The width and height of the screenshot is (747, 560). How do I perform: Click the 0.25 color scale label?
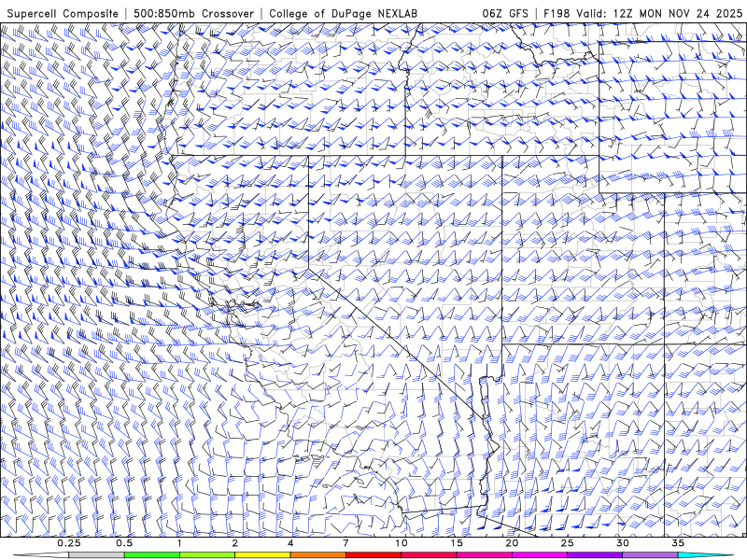[69, 543]
